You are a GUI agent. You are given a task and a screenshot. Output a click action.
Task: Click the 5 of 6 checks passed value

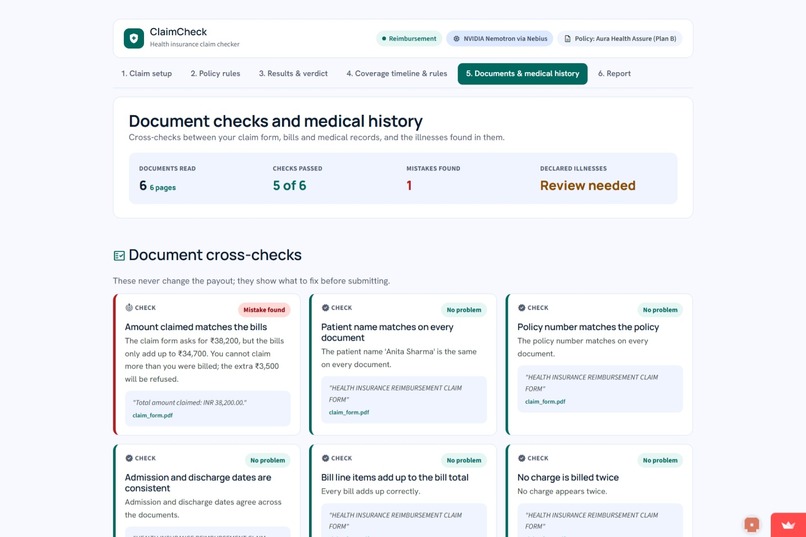click(x=289, y=186)
